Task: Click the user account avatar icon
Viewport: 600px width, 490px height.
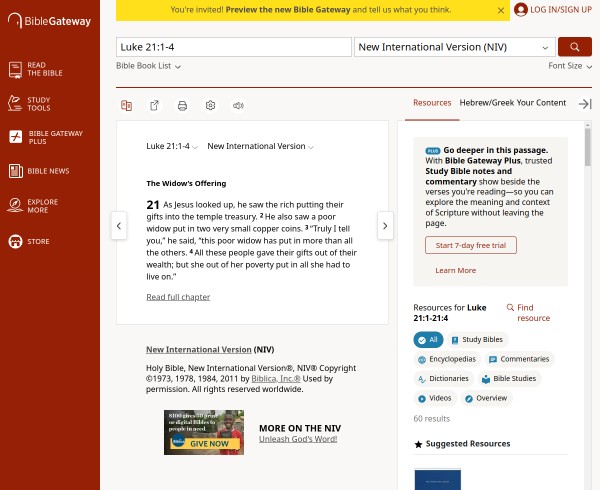Action: [x=521, y=10]
